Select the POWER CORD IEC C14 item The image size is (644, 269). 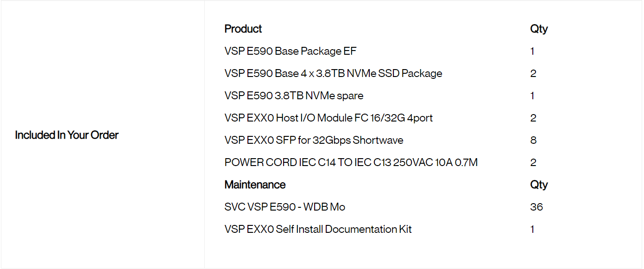tap(351, 162)
